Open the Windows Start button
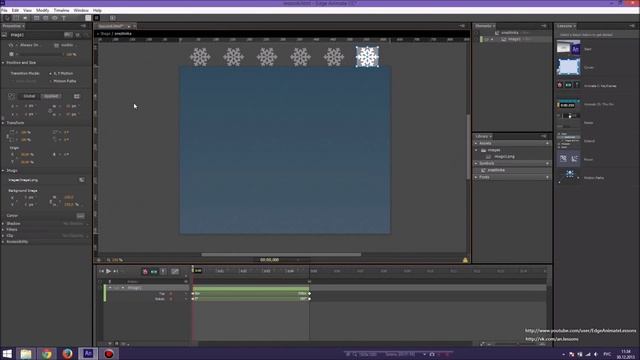The image size is (640, 360). click(x=7, y=353)
